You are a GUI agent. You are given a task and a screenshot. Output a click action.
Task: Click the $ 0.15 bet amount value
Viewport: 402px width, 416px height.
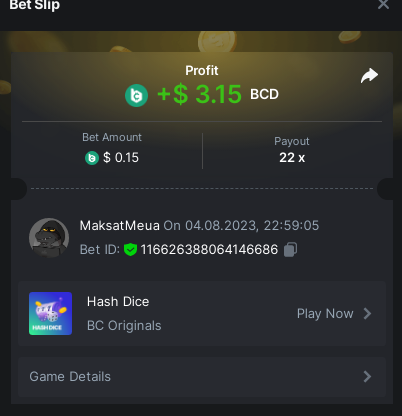click(121, 158)
